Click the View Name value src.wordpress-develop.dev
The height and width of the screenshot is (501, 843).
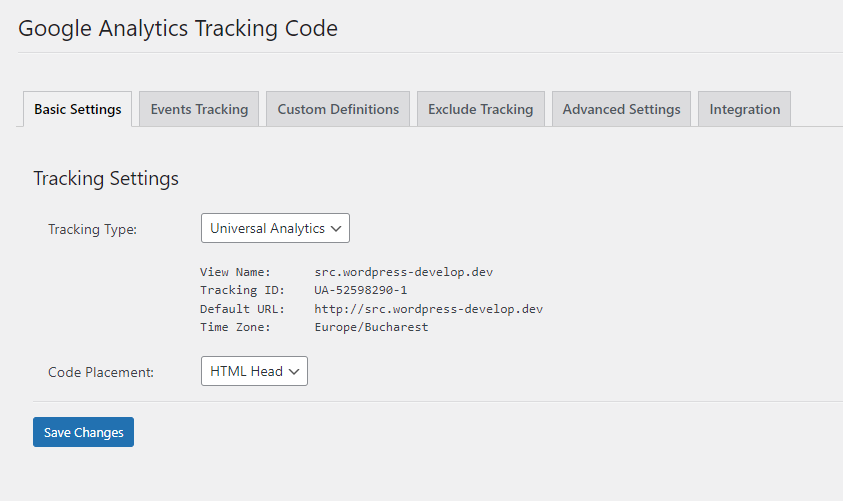click(404, 272)
